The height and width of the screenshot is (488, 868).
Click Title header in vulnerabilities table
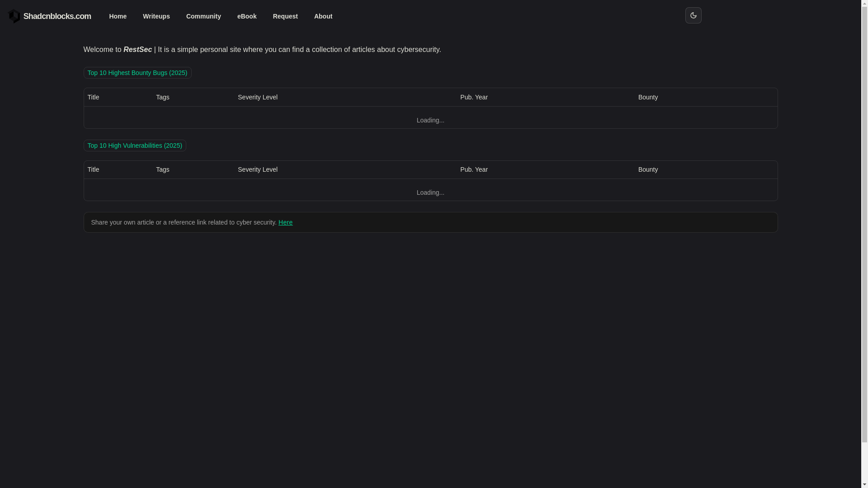[x=93, y=169]
